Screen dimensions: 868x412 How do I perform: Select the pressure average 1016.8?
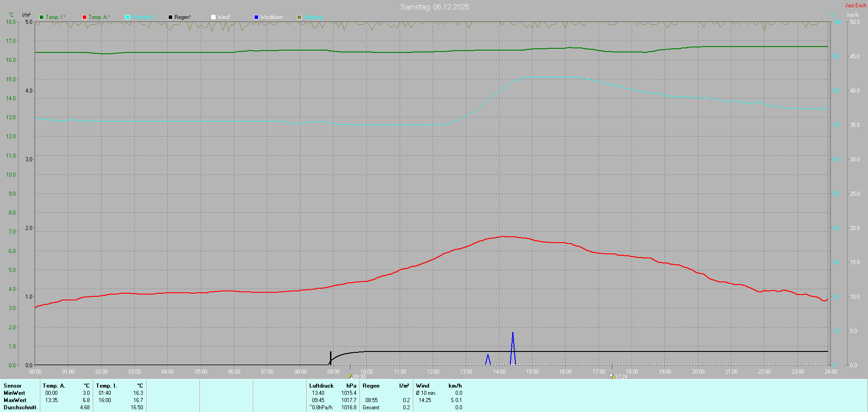coord(349,407)
